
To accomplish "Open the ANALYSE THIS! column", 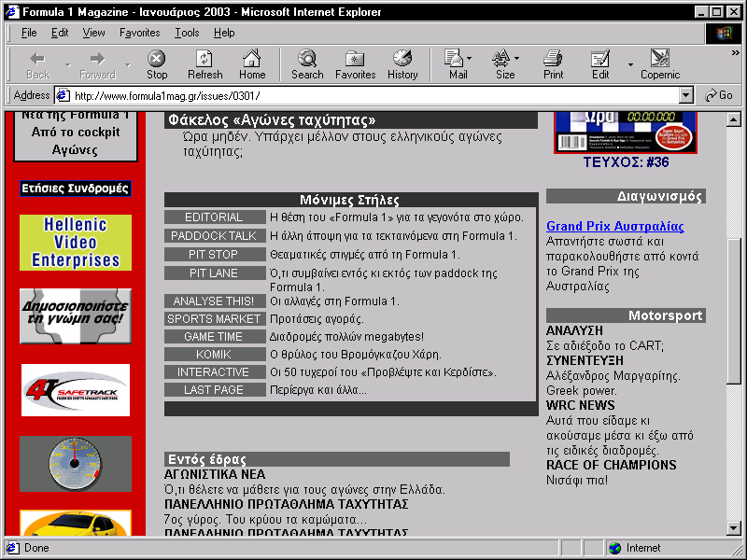I will pyautogui.click(x=215, y=301).
